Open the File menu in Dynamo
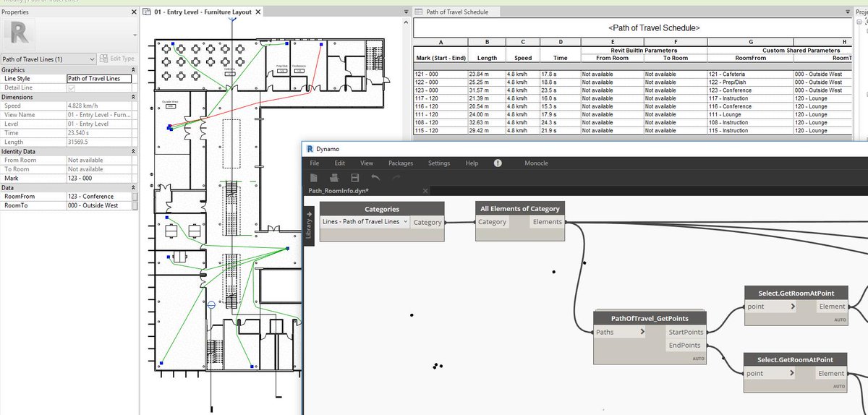This screenshot has height=415, width=868. 315,163
